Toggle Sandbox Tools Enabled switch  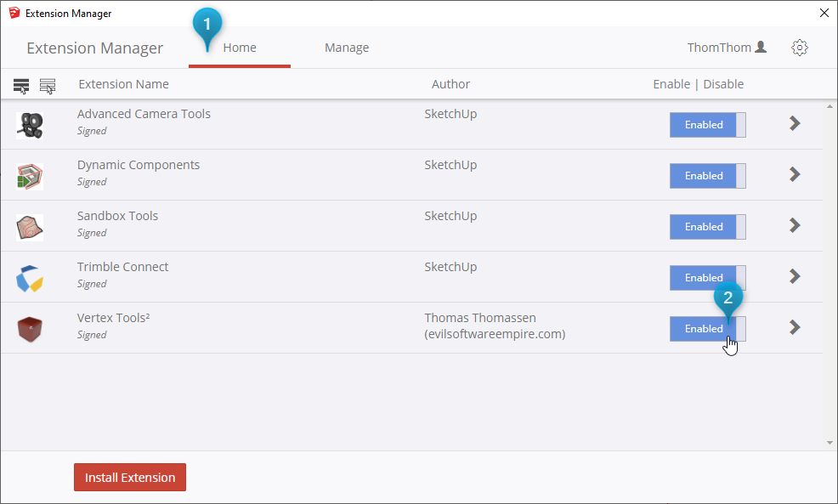(707, 227)
